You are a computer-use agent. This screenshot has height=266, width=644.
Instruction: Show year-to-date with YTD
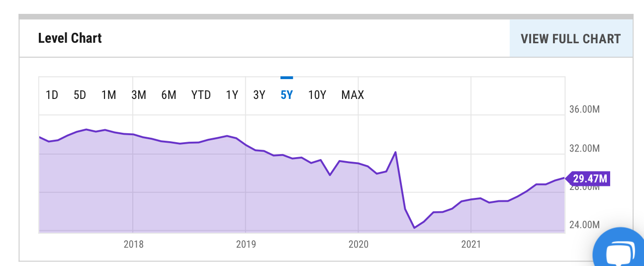point(201,95)
